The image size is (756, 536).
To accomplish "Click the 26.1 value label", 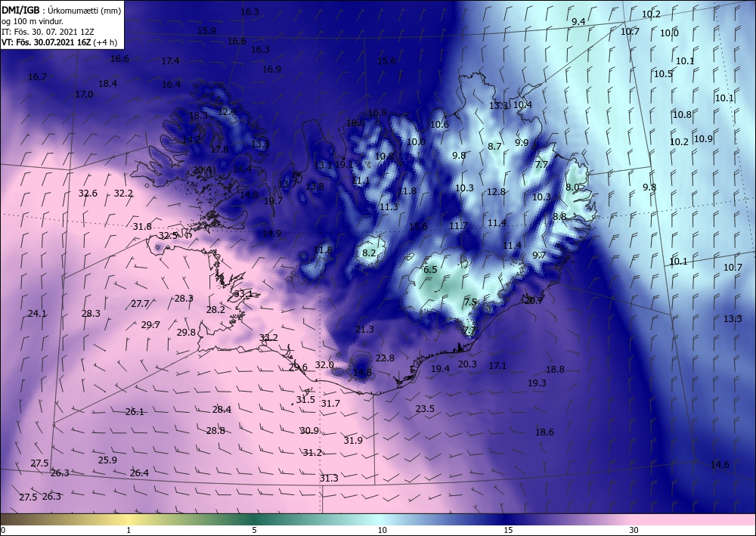I will click(x=135, y=412).
